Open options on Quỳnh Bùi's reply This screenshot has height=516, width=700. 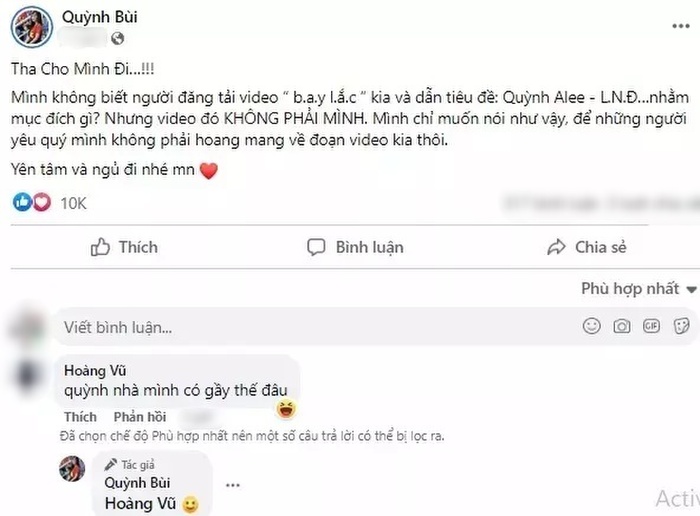[233, 485]
